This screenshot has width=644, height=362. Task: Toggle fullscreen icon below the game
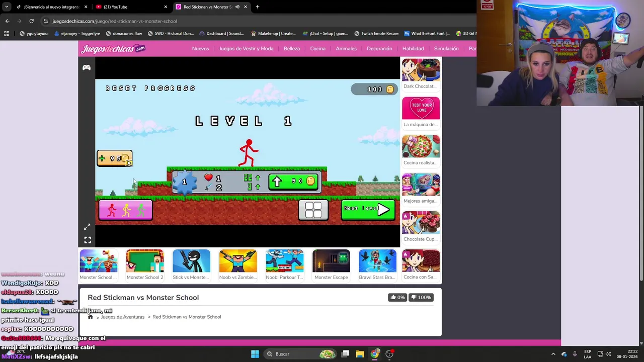(x=88, y=240)
